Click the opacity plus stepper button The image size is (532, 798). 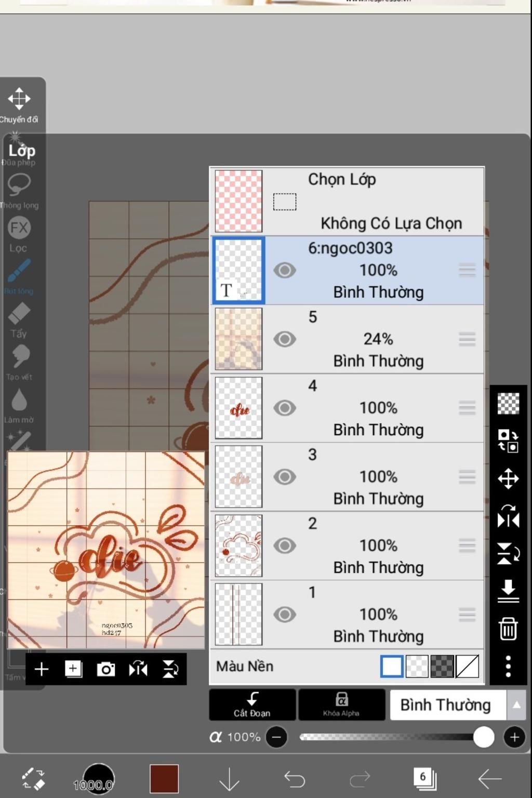[x=514, y=737]
